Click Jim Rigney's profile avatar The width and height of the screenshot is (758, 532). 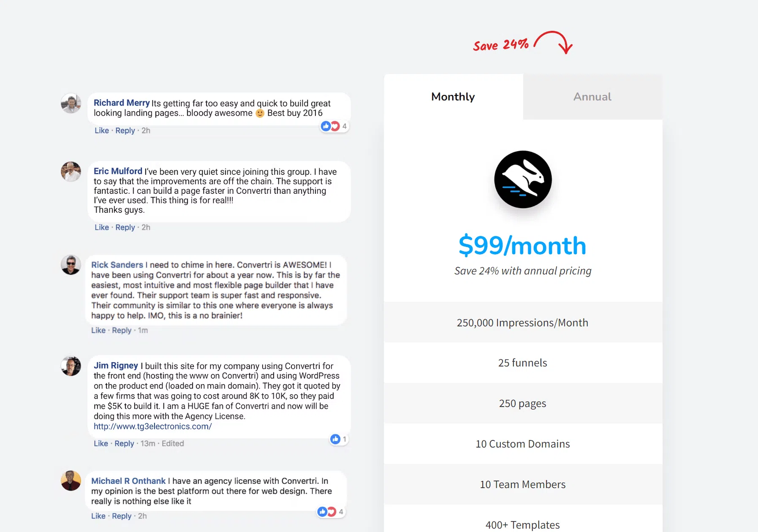point(71,366)
